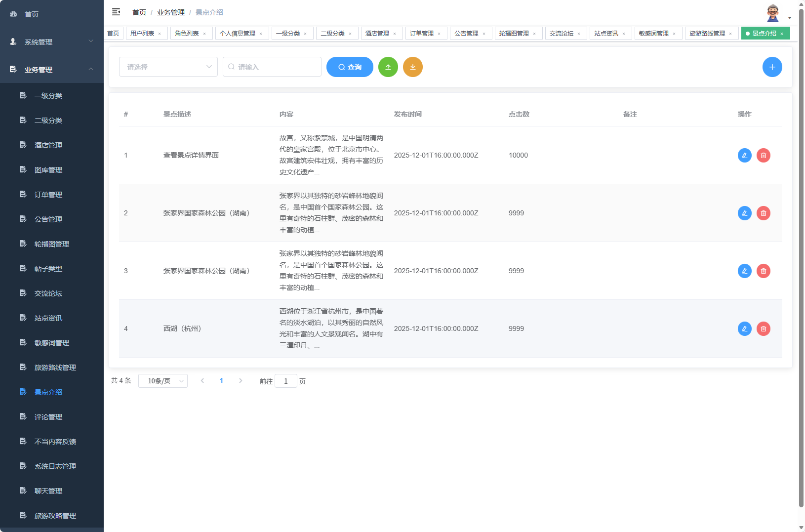Expand the 系统管理 menu chevron

[91, 41]
